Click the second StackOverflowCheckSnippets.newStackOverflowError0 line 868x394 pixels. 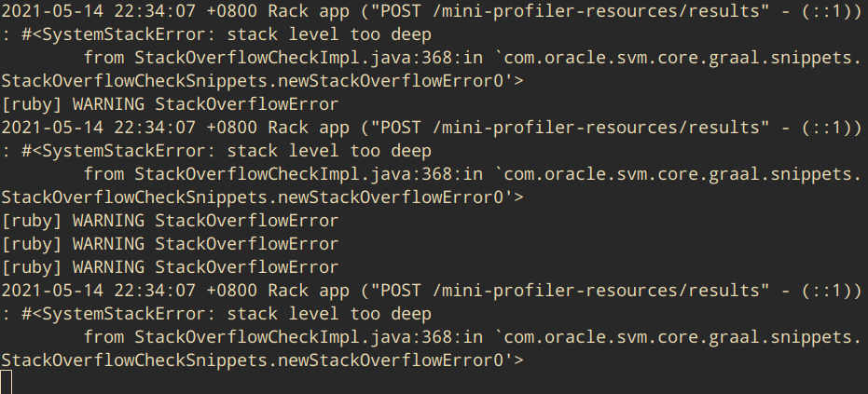pyautogui.click(x=262, y=197)
